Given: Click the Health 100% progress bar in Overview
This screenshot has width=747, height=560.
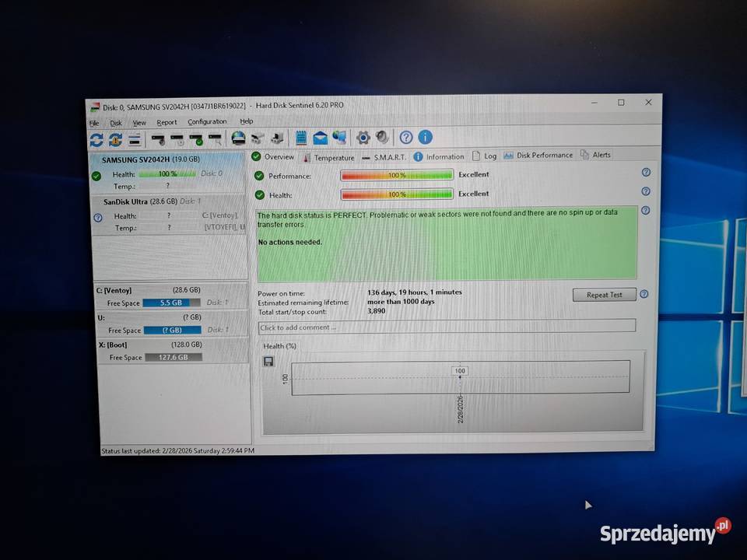Looking at the screenshot, I should pyautogui.click(x=397, y=194).
